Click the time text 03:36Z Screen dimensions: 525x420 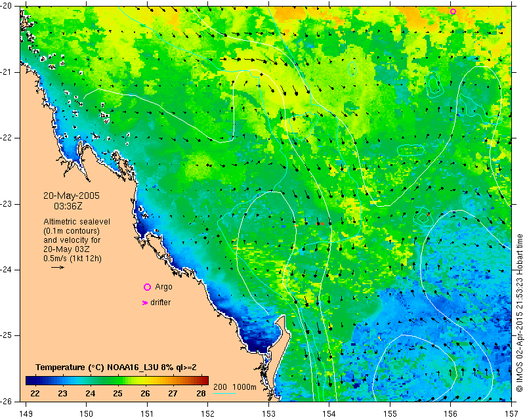68,206
